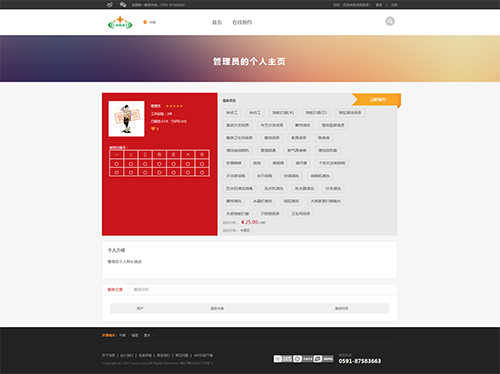This screenshot has width=500, height=374.
Task: Select the 空调维修 service tag
Action: pos(234,163)
